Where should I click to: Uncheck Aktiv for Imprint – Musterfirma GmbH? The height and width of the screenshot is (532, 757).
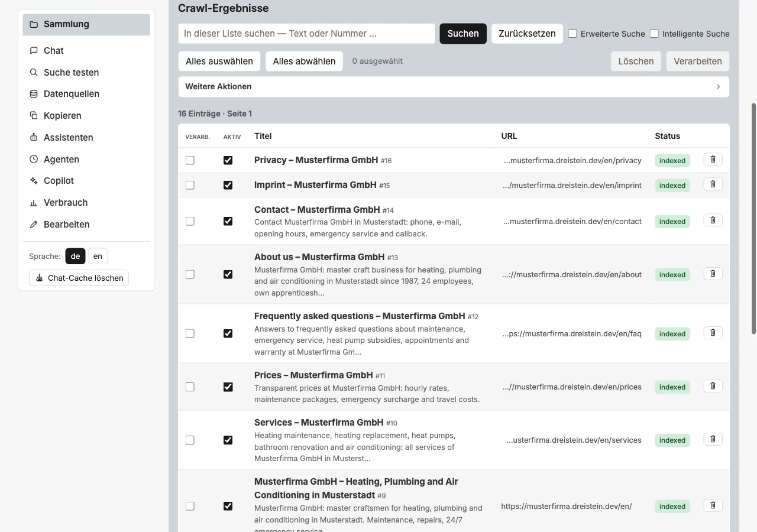coord(228,185)
